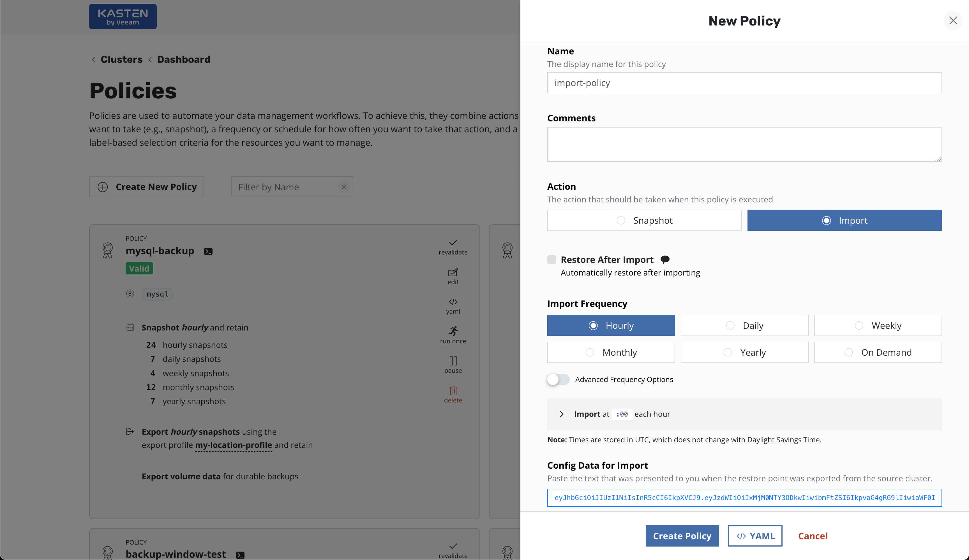
Task: Pause the mysql-backup policy
Action: pyautogui.click(x=453, y=364)
